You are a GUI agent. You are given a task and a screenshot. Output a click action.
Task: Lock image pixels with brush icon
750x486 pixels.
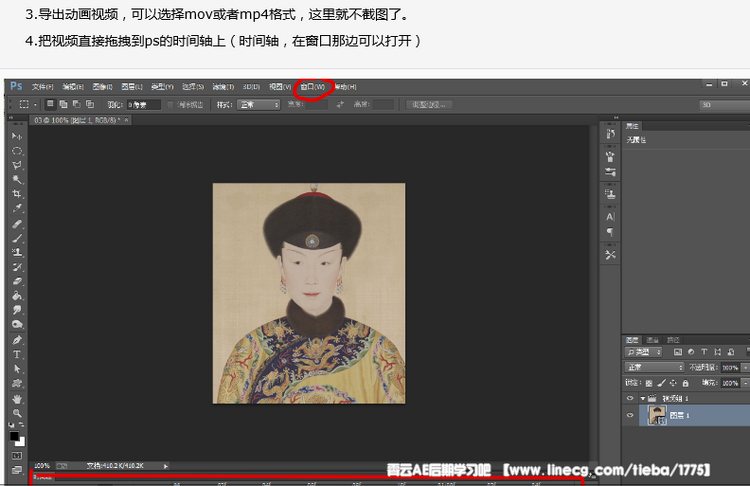[661, 383]
